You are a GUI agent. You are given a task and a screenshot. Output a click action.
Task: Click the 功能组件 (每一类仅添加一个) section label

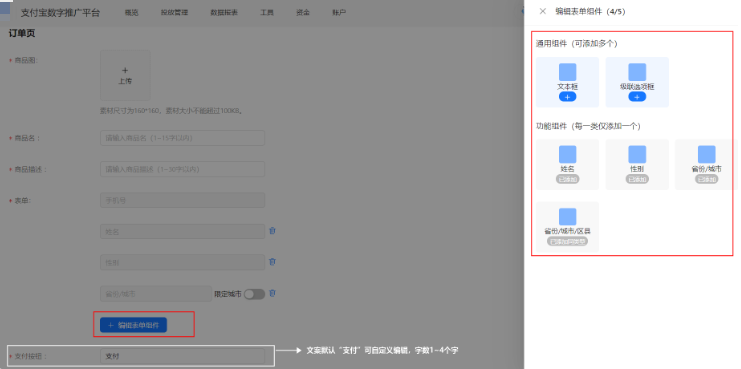click(x=588, y=126)
